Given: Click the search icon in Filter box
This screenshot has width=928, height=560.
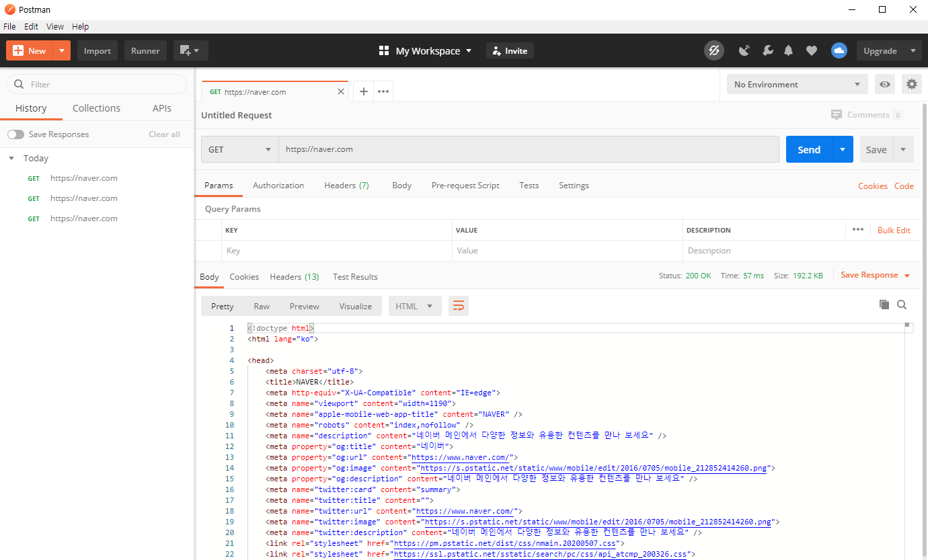Looking at the screenshot, I should tap(19, 84).
